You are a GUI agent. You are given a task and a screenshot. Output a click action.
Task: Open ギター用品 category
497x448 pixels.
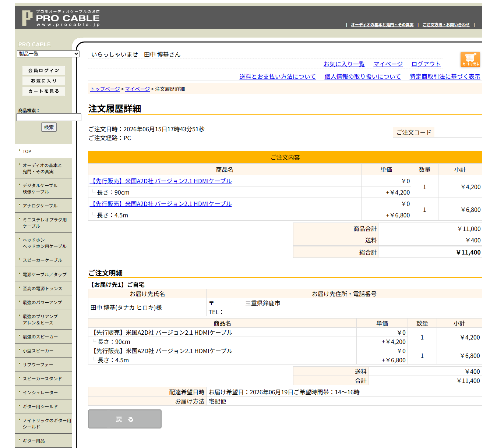pos(43,441)
